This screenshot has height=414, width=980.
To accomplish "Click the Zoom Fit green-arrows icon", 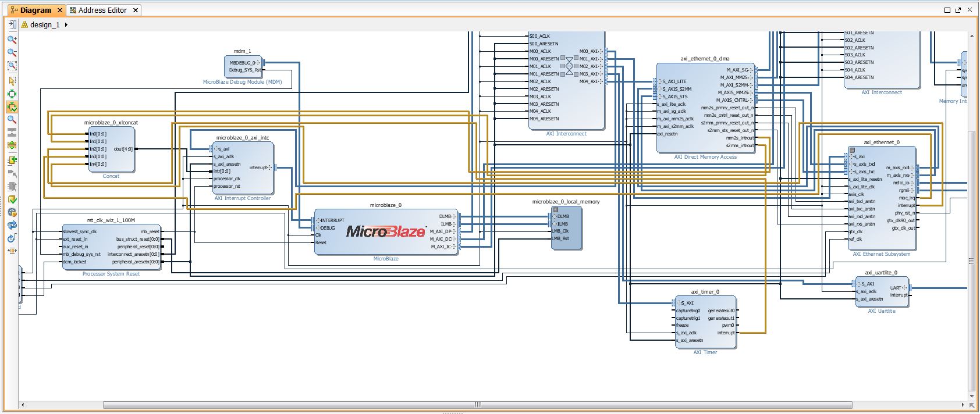I will pos(12,94).
